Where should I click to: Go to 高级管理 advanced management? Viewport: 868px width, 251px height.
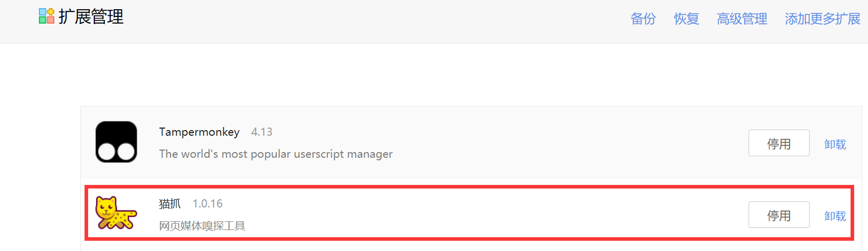pos(742,19)
